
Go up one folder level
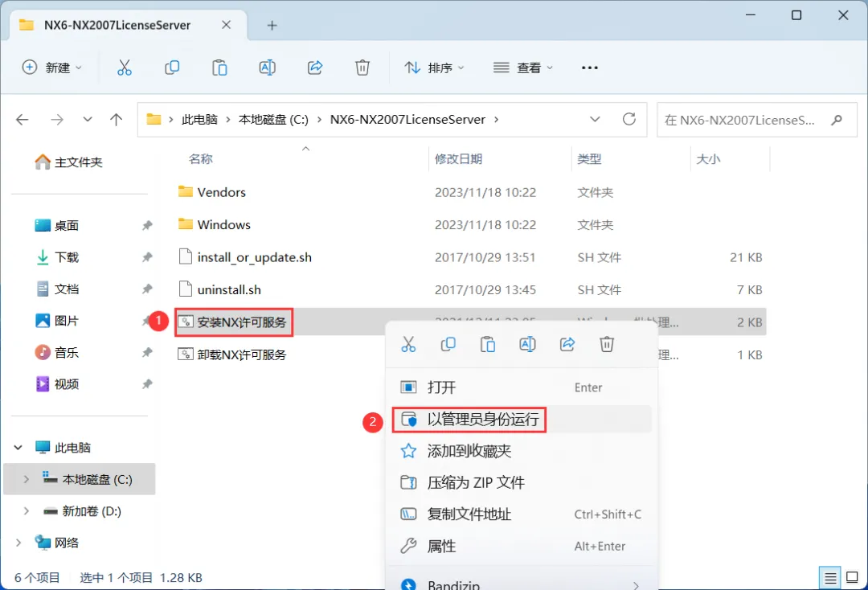tap(117, 120)
